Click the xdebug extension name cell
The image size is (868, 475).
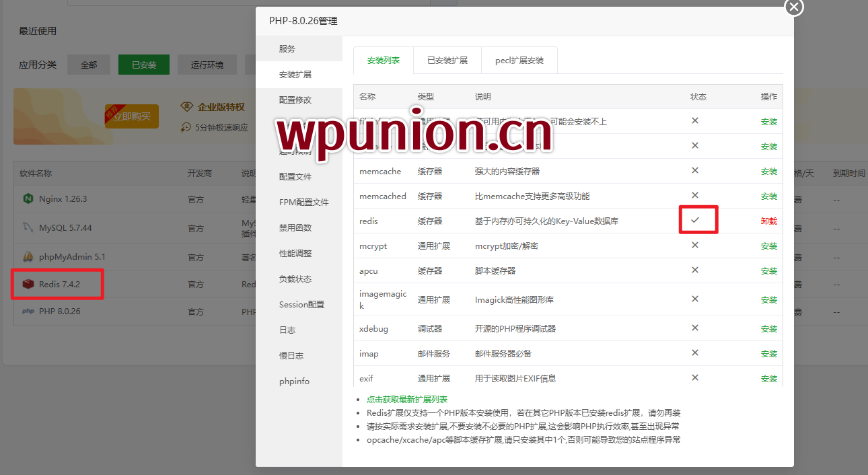(373, 329)
